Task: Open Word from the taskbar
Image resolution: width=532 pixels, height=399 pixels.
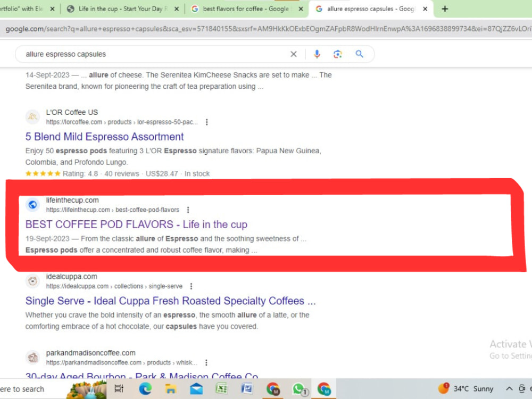Action: tap(247, 388)
